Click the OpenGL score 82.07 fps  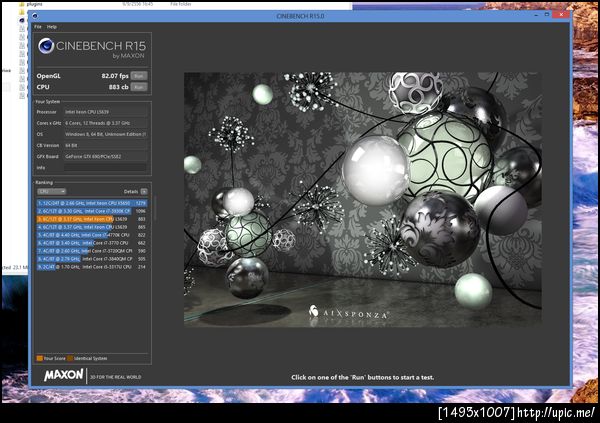click(x=115, y=76)
